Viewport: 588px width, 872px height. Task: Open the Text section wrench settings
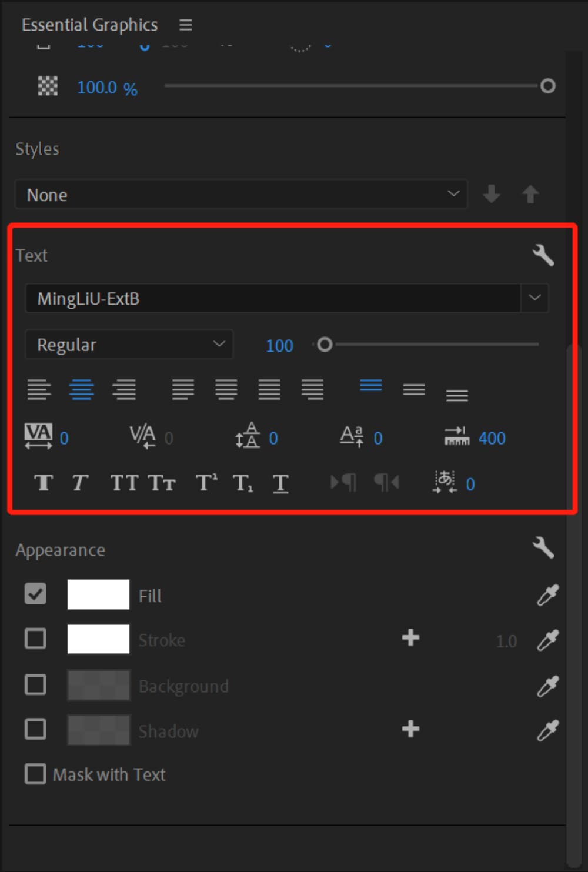pos(543,255)
